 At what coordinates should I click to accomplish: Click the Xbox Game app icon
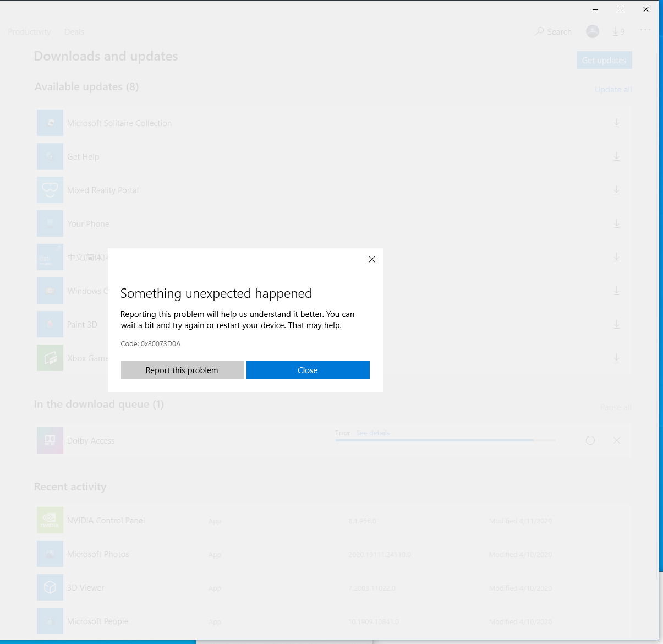[50, 358]
